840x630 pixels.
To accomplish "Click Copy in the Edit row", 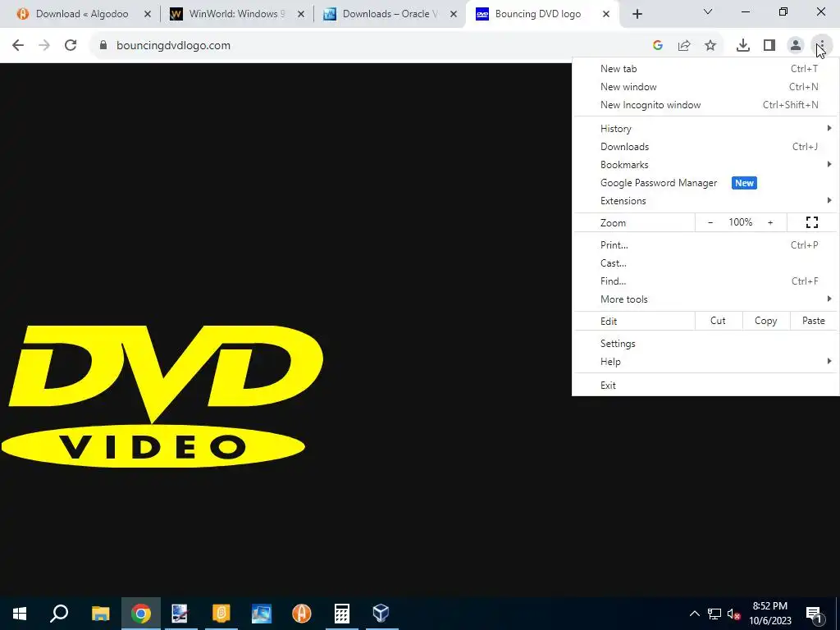I will click(x=765, y=321).
